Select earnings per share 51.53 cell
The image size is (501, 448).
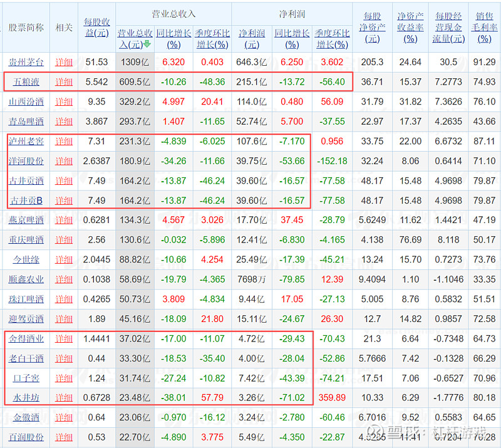click(x=97, y=62)
